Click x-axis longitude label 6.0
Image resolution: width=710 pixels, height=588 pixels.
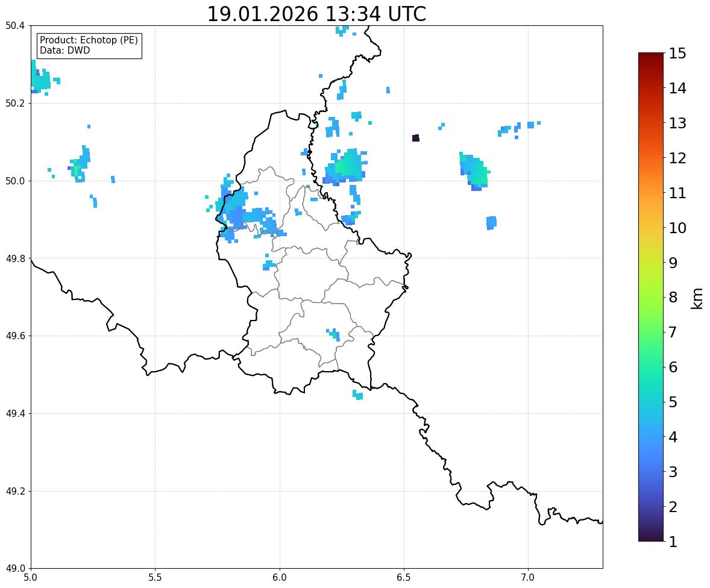[x=280, y=578]
